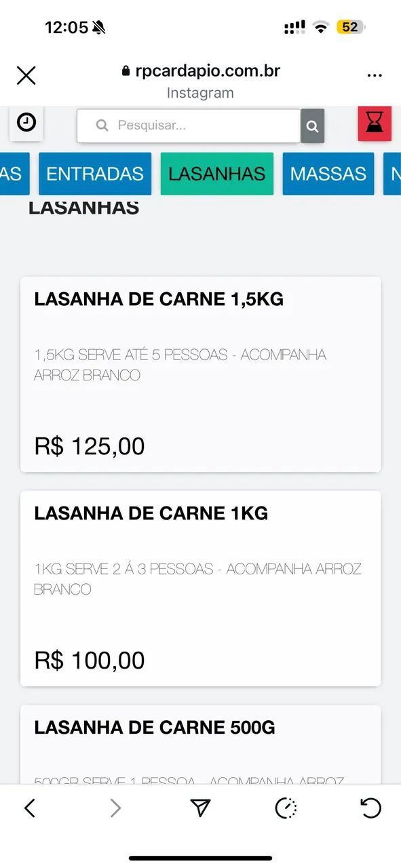Open the order history clock icon
The image size is (401, 868).
coord(26,123)
